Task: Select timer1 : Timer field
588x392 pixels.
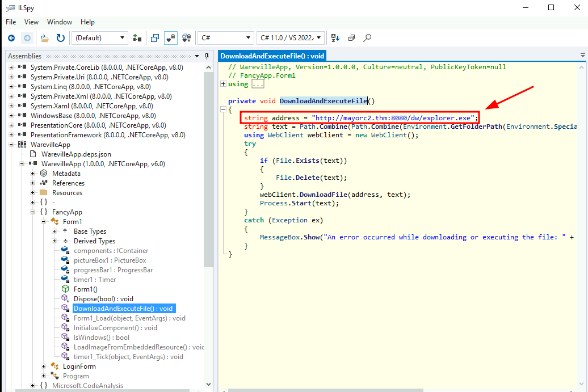Action: tap(95, 280)
